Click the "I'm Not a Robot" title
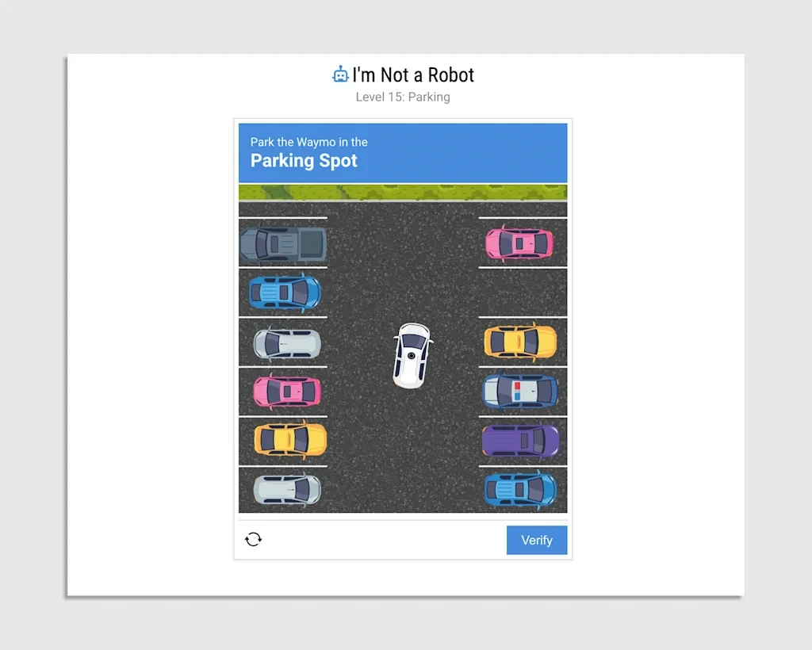Screen dimensions: 812x650 click(x=412, y=75)
